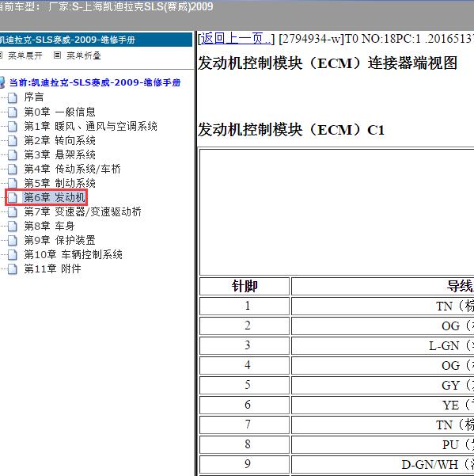Image resolution: width=474 pixels, height=476 pixels.
Task: Open 第0章 一般信息 chapter
Action: [x=59, y=112]
